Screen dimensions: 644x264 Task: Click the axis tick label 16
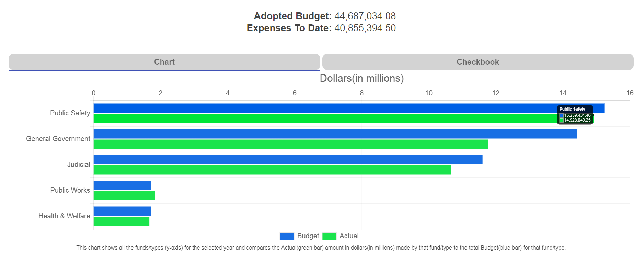coord(630,93)
